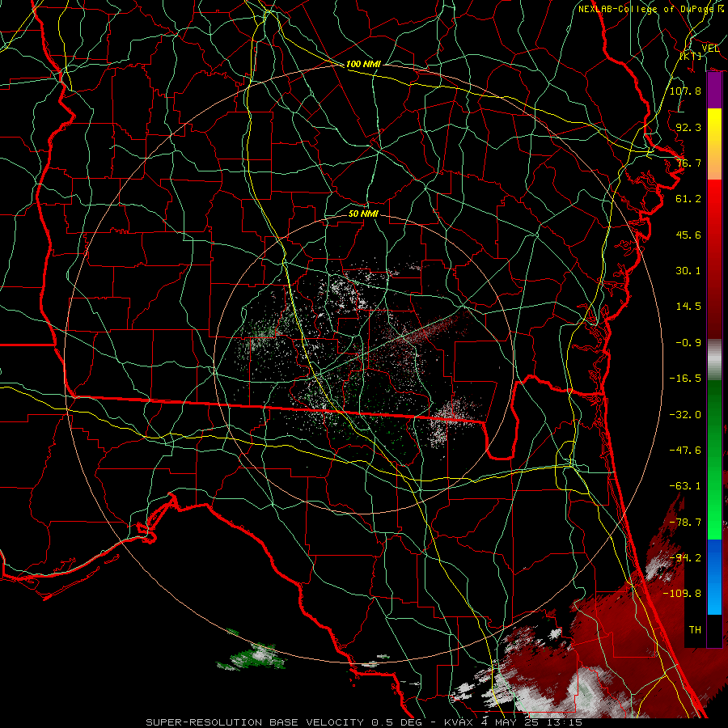Click the Super-Resolution Base Velocity caption
The height and width of the screenshot is (728, 728).
[364, 722]
